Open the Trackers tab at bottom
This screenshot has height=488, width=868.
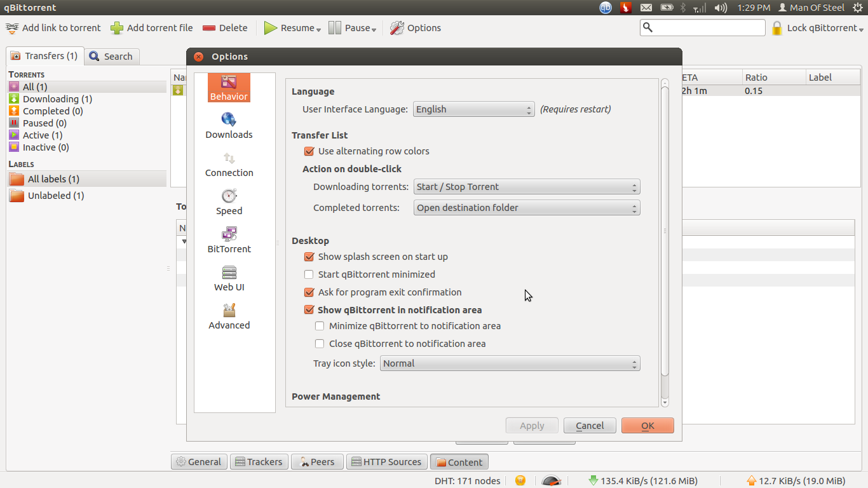coord(259,461)
